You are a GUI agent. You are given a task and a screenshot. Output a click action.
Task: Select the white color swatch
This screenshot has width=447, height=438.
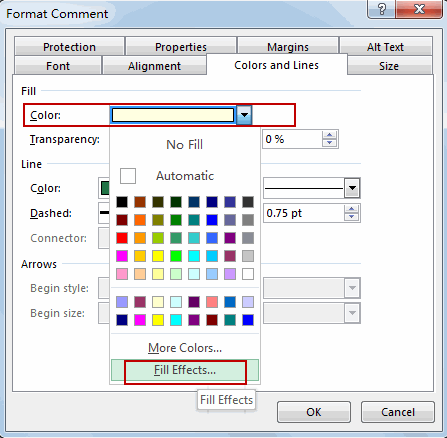pyautogui.click(x=248, y=274)
